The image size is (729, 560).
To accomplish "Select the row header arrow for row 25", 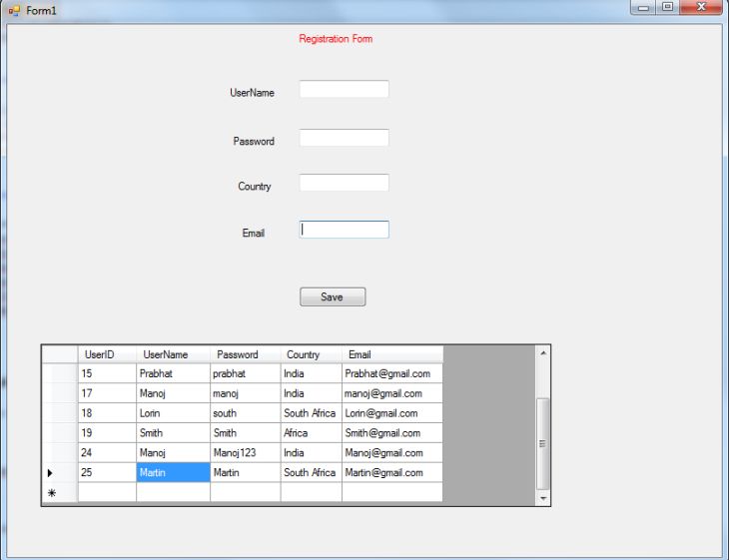I will tap(60, 472).
